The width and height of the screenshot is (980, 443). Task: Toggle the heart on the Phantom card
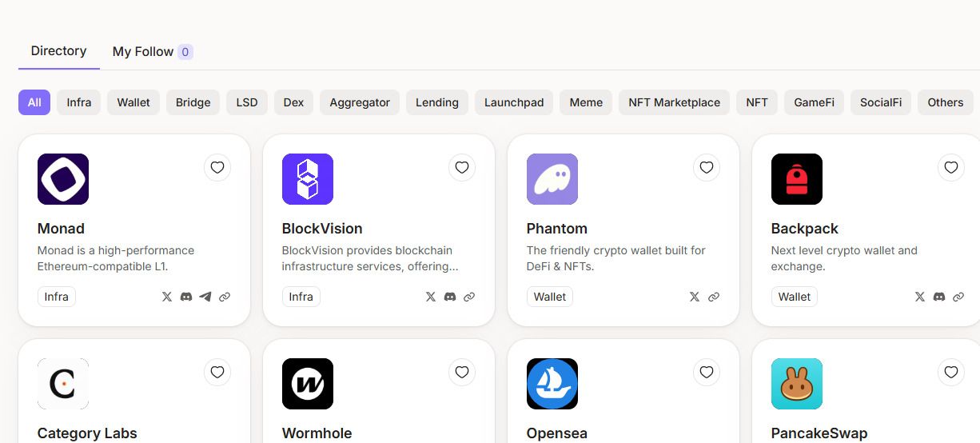[x=707, y=167]
